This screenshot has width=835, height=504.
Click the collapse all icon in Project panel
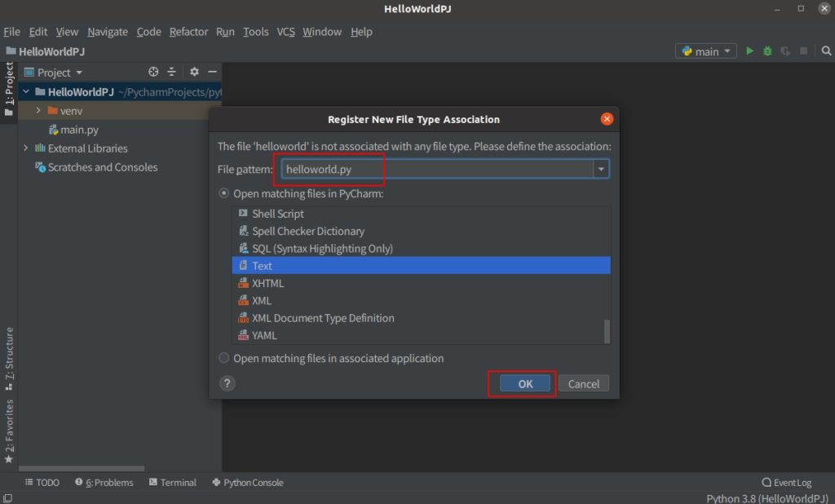pos(172,73)
